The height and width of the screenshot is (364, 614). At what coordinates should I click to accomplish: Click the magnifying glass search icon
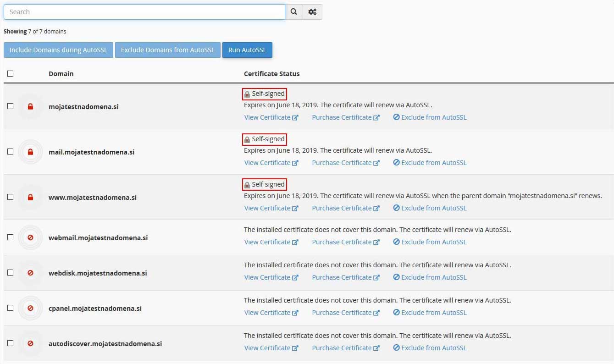point(294,12)
